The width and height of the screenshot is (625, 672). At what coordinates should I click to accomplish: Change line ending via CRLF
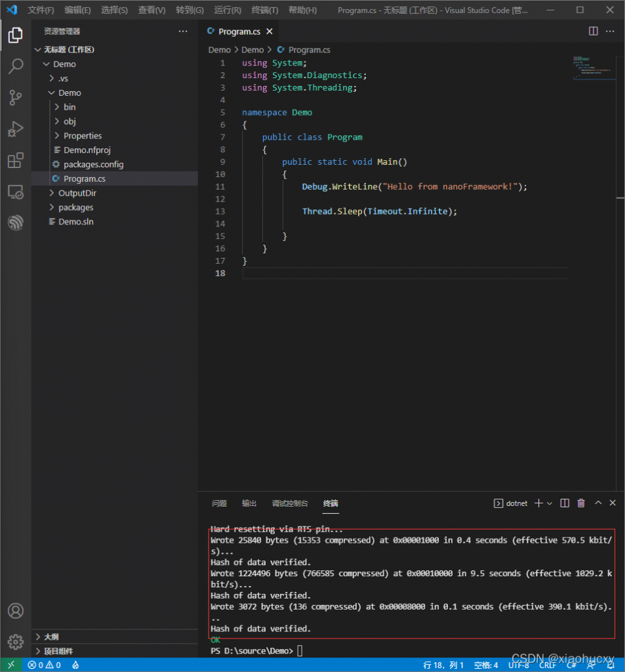click(x=548, y=665)
